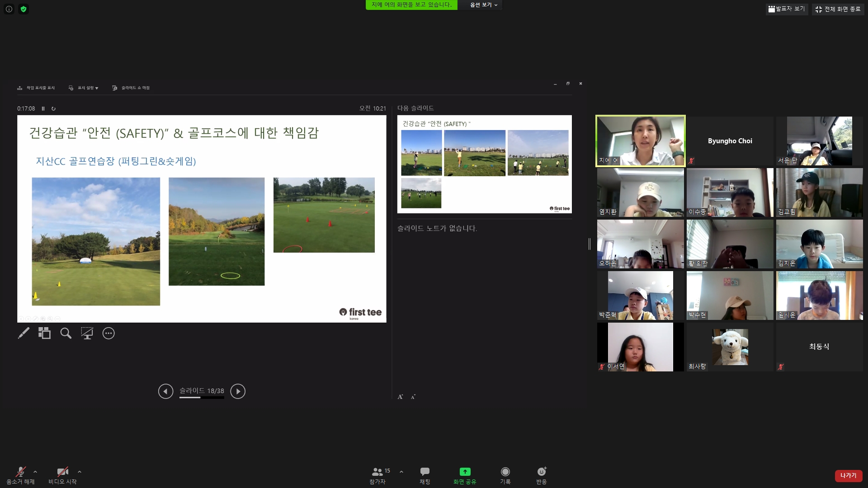This screenshot has height=488, width=868.
Task: Click slide progress bar under 슬라이드 18/38
Action: [202, 398]
